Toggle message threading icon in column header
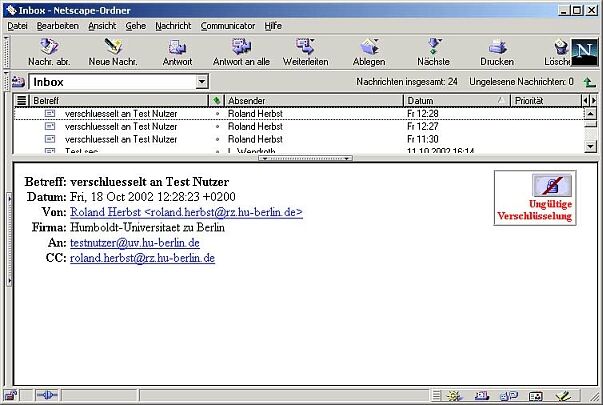The image size is (603, 405). click(22, 101)
